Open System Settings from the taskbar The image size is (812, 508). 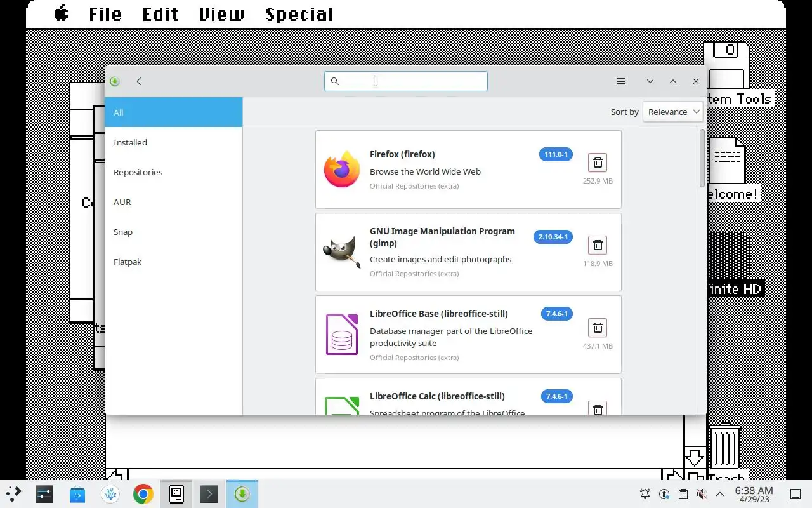(x=44, y=494)
